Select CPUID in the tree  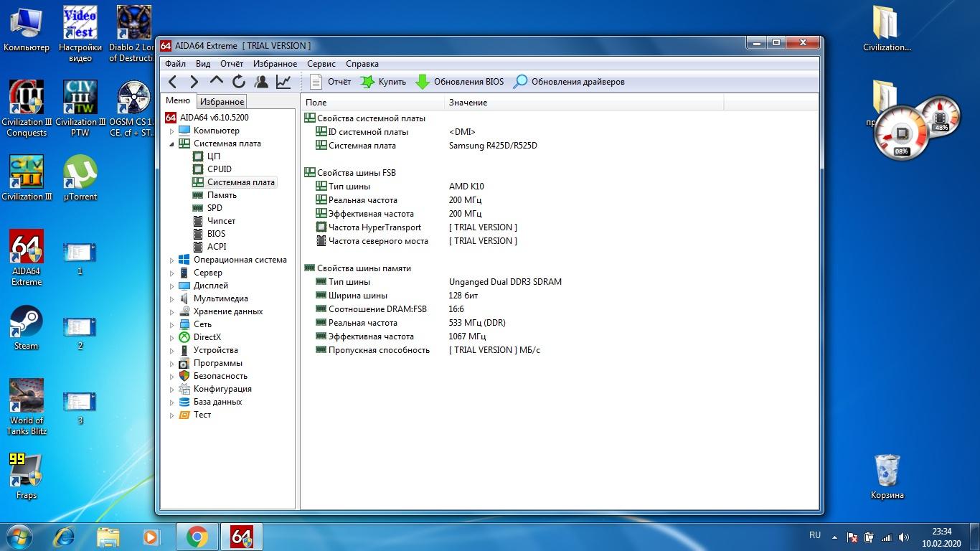coord(219,169)
